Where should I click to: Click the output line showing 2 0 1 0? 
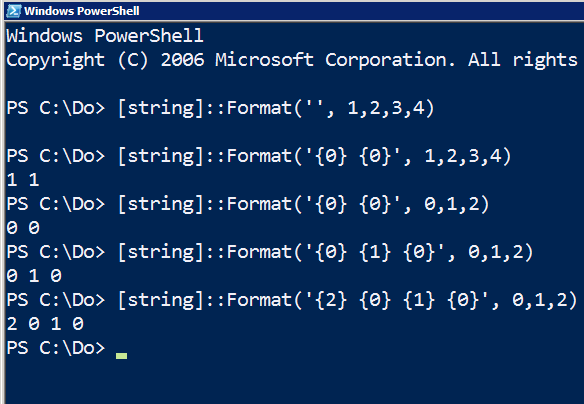click(x=45, y=324)
